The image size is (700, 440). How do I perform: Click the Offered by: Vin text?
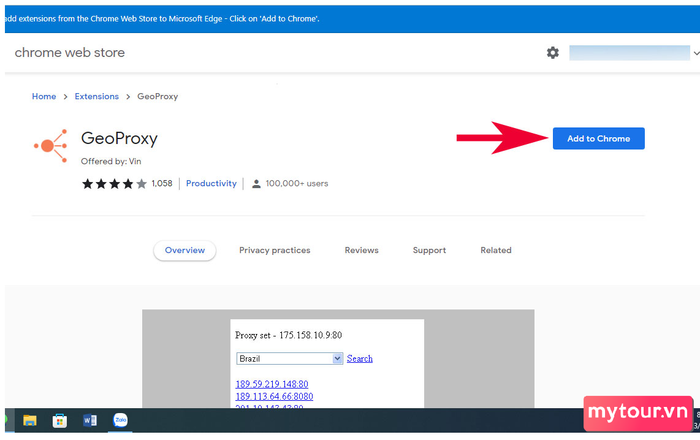tap(111, 161)
